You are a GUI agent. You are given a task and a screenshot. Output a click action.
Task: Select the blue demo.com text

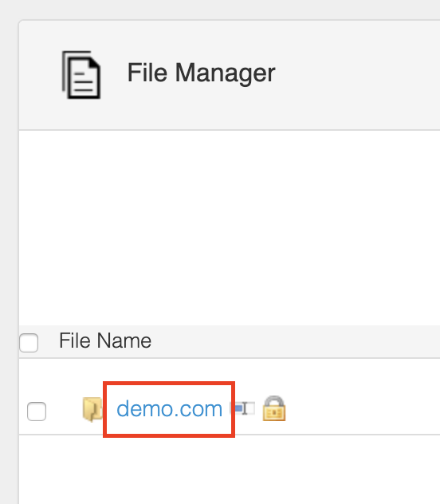point(169,409)
